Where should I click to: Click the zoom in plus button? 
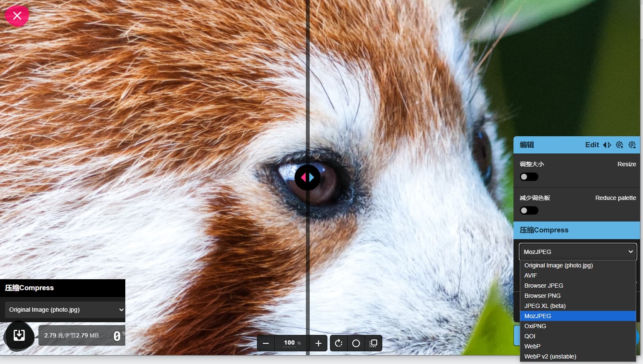coord(319,343)
